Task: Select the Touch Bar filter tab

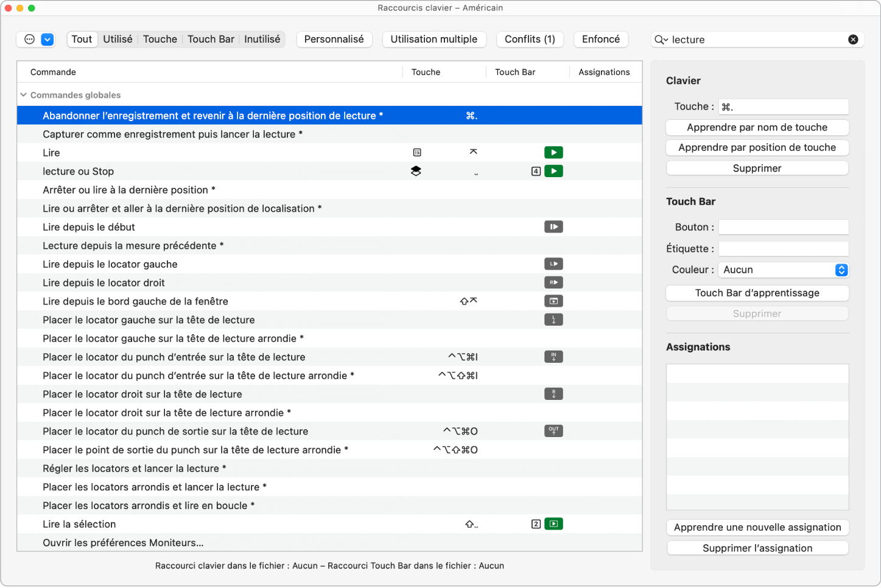Action: [x=211, y=39]
